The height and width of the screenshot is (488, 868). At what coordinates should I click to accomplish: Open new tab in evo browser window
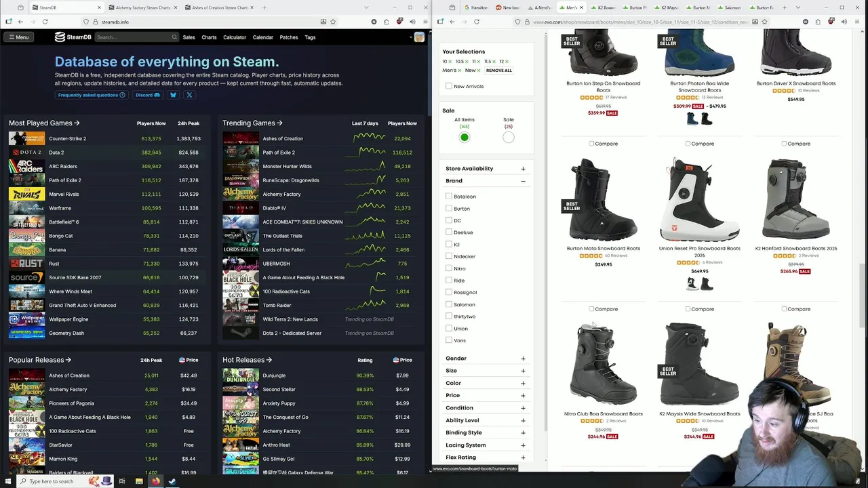tap(784, 7)
